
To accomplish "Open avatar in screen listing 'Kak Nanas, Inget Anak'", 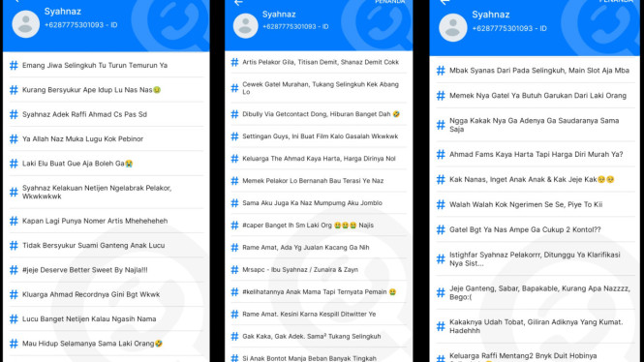I will click(452, 28).
